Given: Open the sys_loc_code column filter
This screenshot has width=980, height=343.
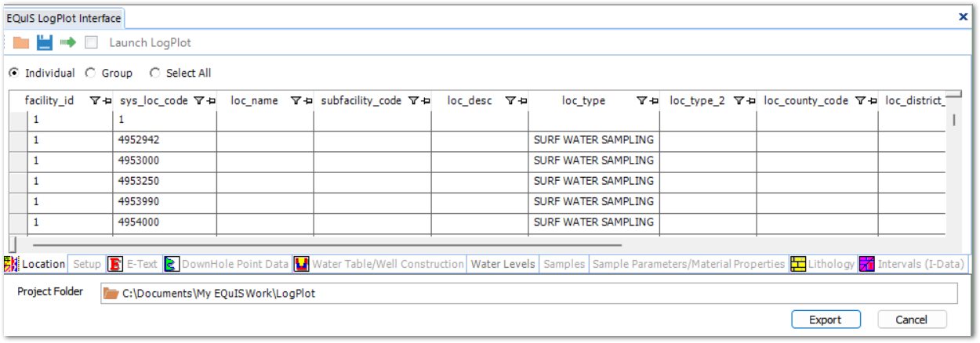Looking at the screenshot, I should 198,101.
